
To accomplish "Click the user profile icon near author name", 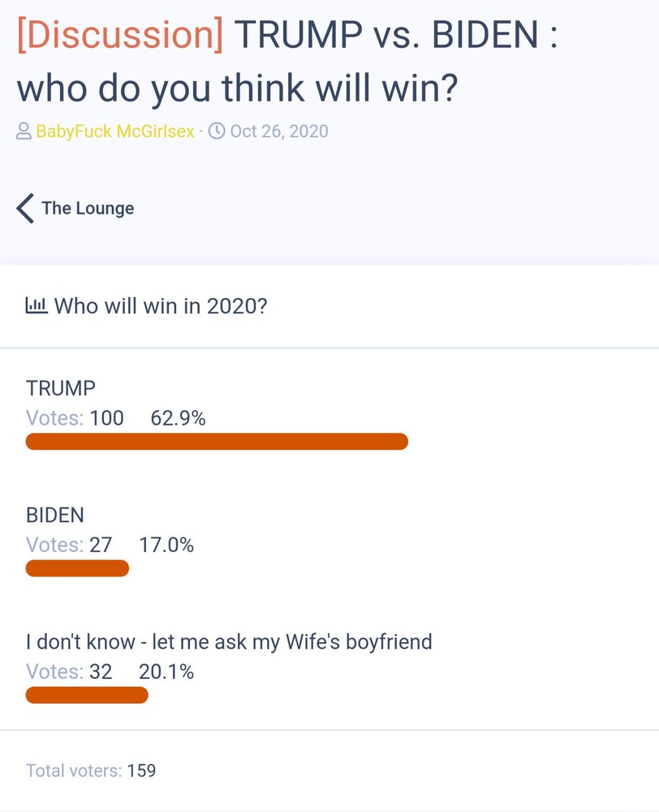I will pos(24,131).
